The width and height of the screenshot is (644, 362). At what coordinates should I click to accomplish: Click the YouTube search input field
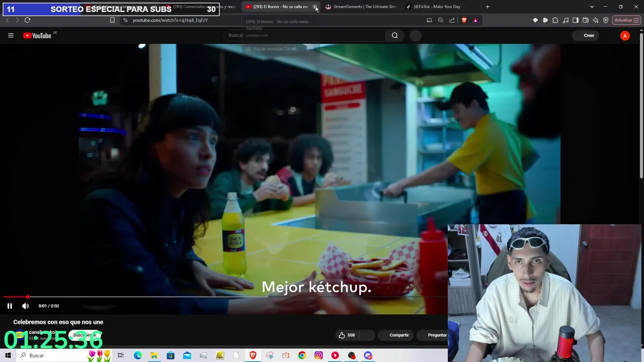305,35
